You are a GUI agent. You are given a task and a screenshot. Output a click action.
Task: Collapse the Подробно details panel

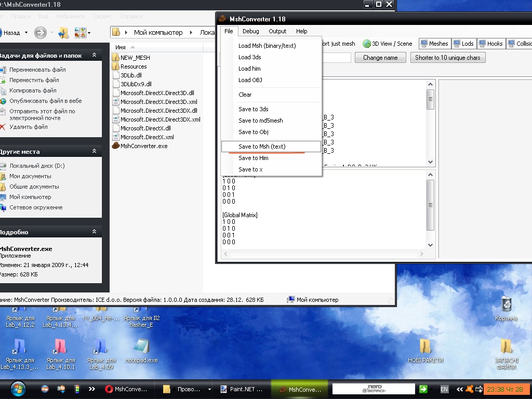pyautogui.click(x=94, y=232)
